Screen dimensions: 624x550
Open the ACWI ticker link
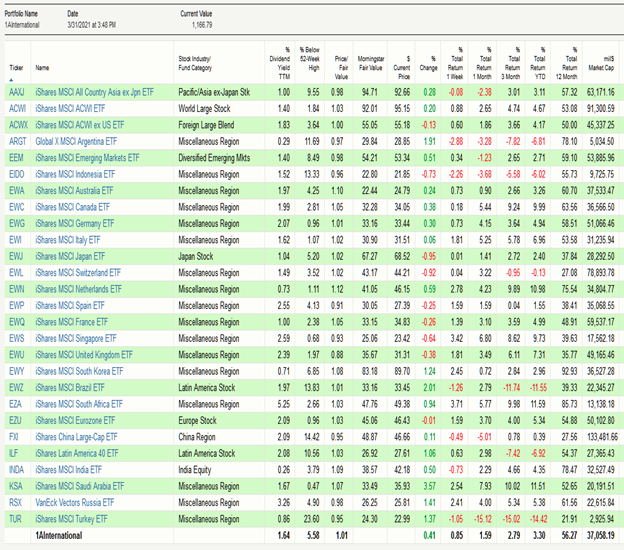pos(18,109)
